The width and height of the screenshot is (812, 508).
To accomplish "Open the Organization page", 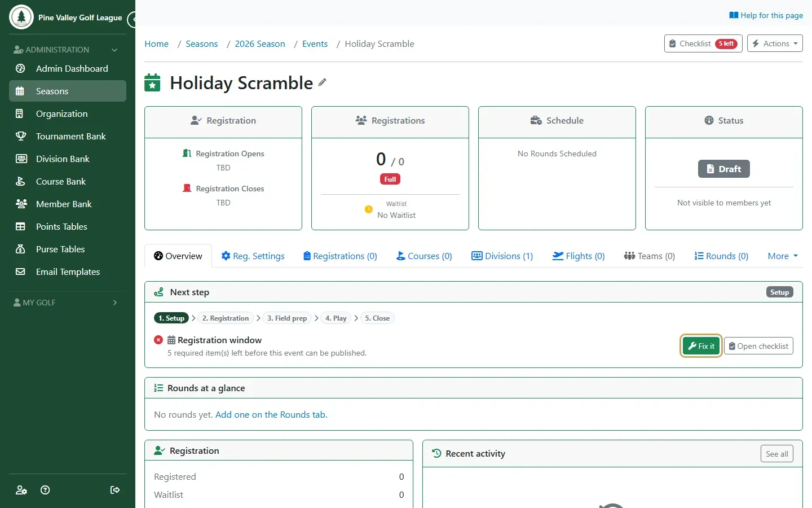I will tap(68, 113).
